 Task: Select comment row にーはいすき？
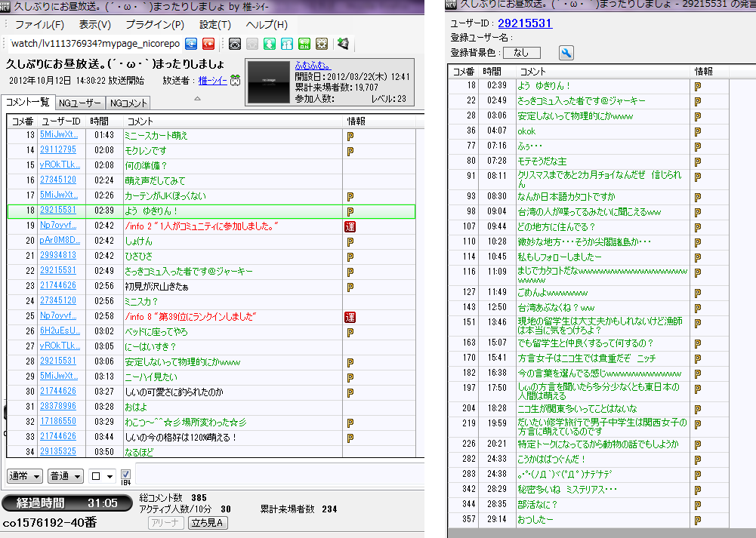click(x=211, y=346)
